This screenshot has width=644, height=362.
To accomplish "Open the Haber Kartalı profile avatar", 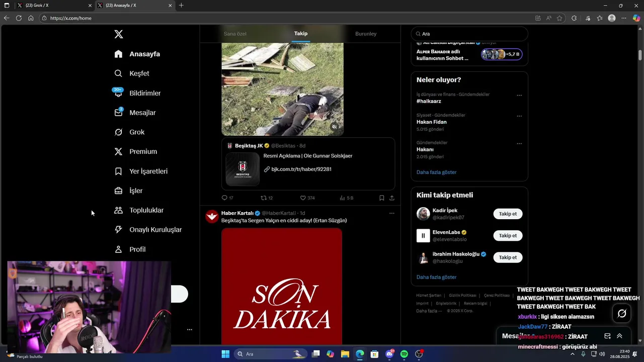I will point(212,216).
